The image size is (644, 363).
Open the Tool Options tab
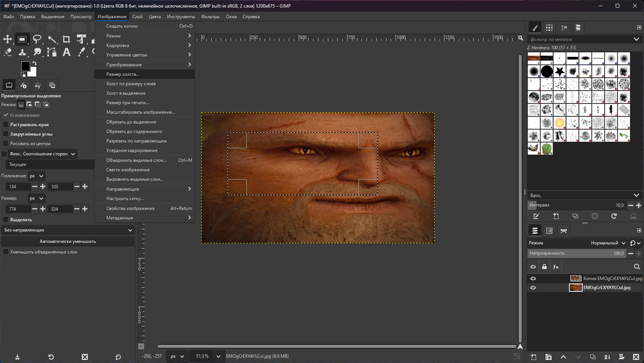[x=9, y=85]
